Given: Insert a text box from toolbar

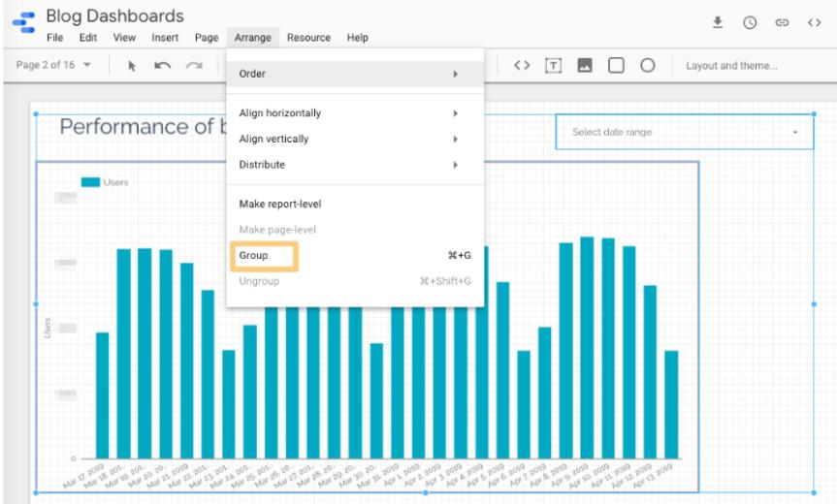Looking at the screenshot, I should pyautogui.click(x=553, y=66).
